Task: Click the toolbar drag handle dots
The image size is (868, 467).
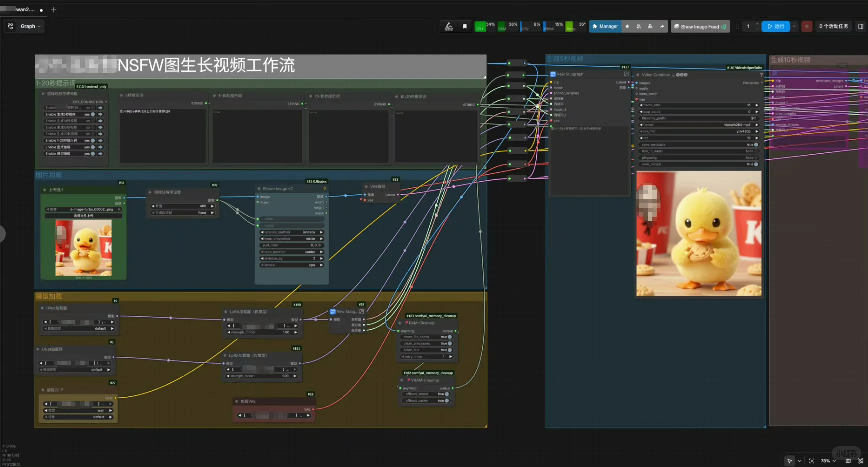Action: [737, 27]
